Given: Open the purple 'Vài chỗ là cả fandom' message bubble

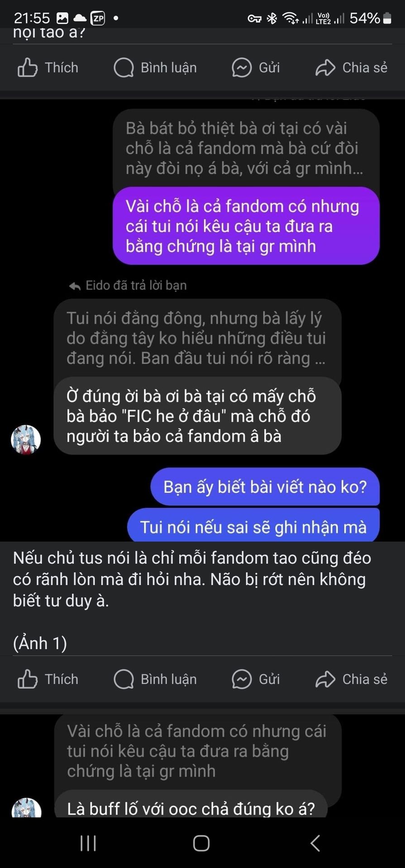Looking at the screenshot, I should (x=246, y=226).
